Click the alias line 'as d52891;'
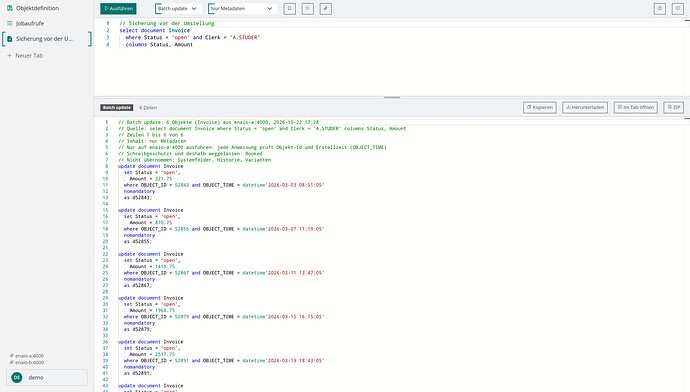The height and width of the screenshot is (392, 690). tap(138, 373)
